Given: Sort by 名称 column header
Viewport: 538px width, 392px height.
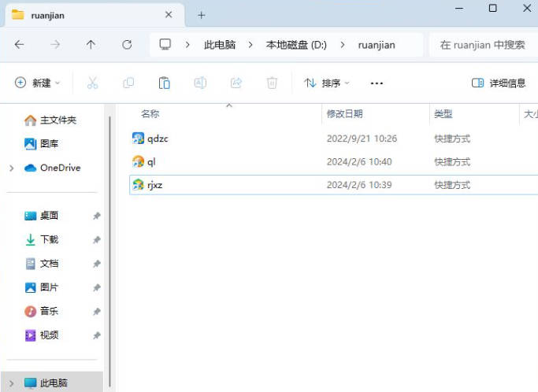Looking at the screenshot, I should (x=150, y=114).
